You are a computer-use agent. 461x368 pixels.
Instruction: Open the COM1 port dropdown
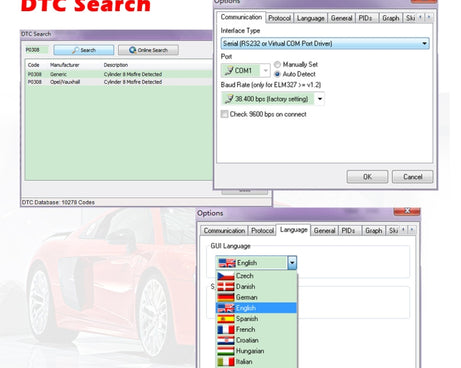tap(245, 70)
